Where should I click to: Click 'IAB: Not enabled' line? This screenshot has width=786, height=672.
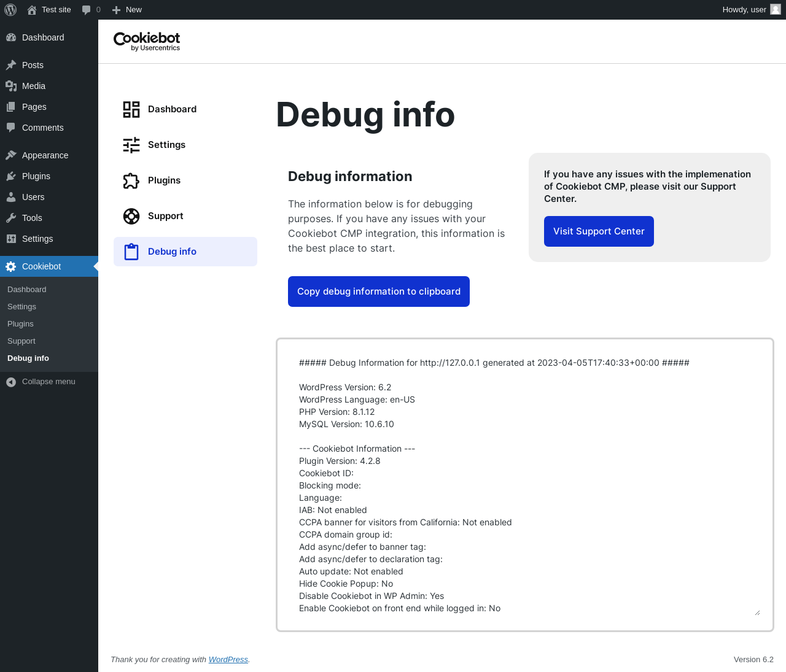pyautogui.click(x=333, y=510)
